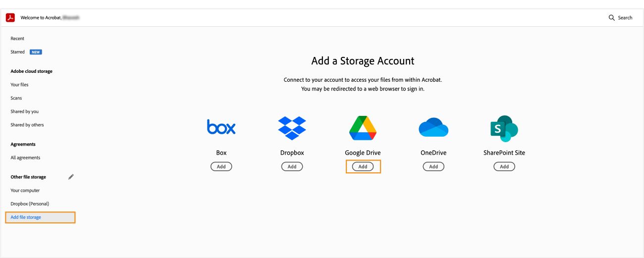Open Shared by you
This screenshot has height=258, width=644.
25,111
